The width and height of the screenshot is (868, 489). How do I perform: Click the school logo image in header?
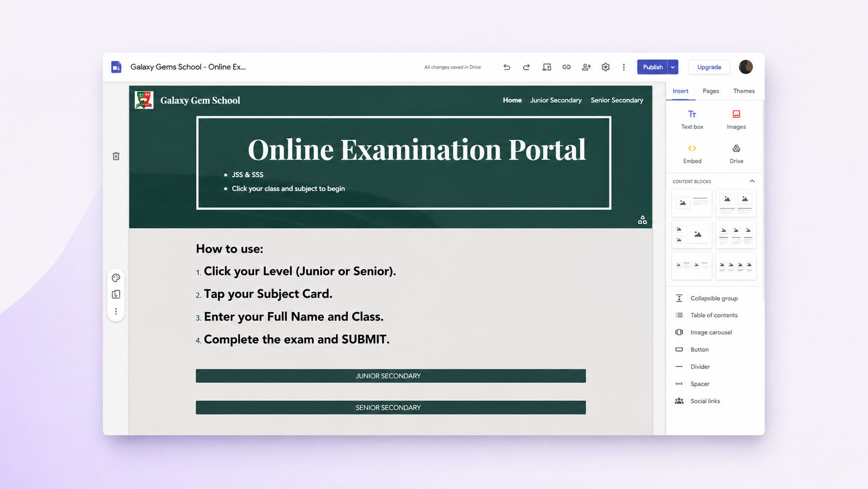coord(144,100)
